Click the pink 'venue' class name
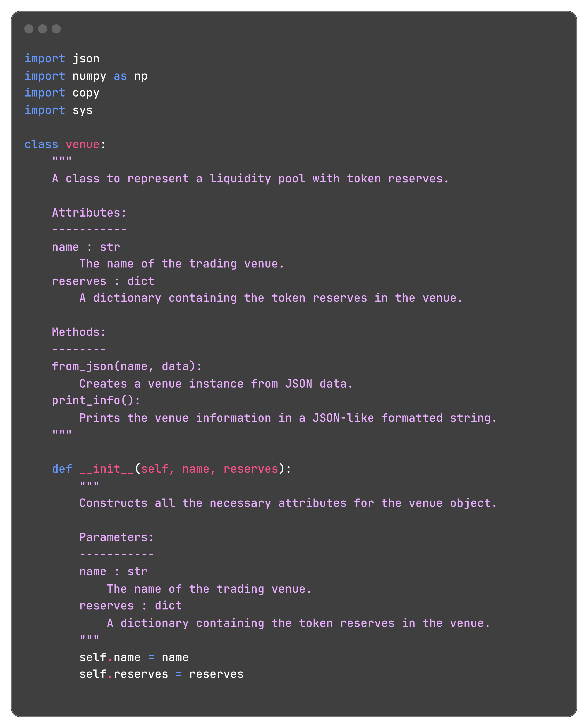The height and width of the screenshot is (728, 588). (83, 144)
